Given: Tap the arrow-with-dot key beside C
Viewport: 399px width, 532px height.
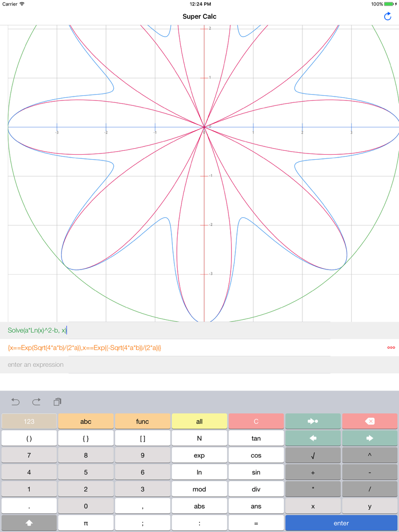Looking at the screenshot, I should pos(313,421).
